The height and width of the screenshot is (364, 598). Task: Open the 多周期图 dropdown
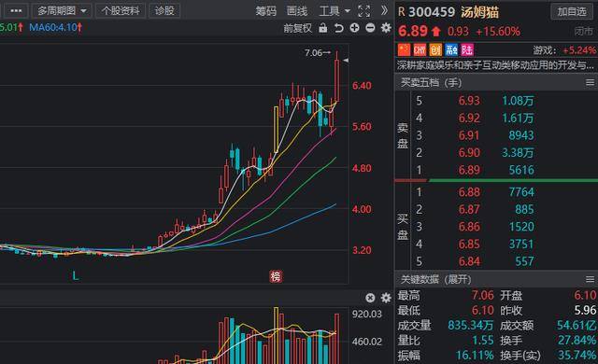coord(62,10)
